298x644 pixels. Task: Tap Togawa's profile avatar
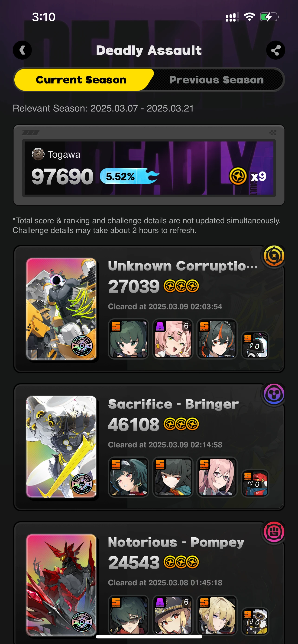[38, 154]
